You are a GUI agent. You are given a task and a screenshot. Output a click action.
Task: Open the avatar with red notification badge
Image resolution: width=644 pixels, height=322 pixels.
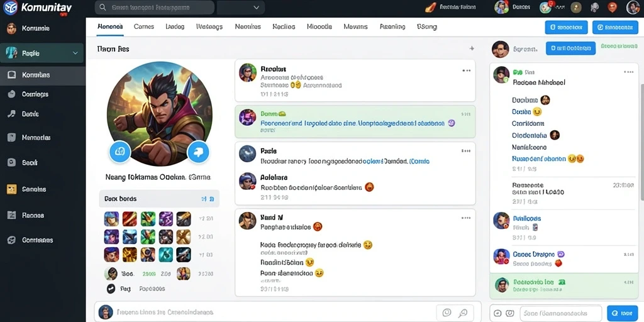[x=547, y=7]
